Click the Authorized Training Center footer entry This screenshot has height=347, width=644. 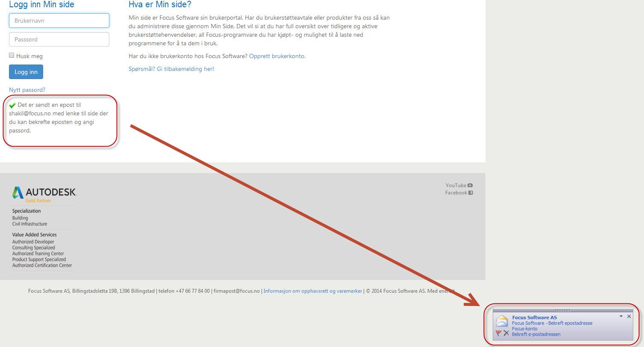38,253
